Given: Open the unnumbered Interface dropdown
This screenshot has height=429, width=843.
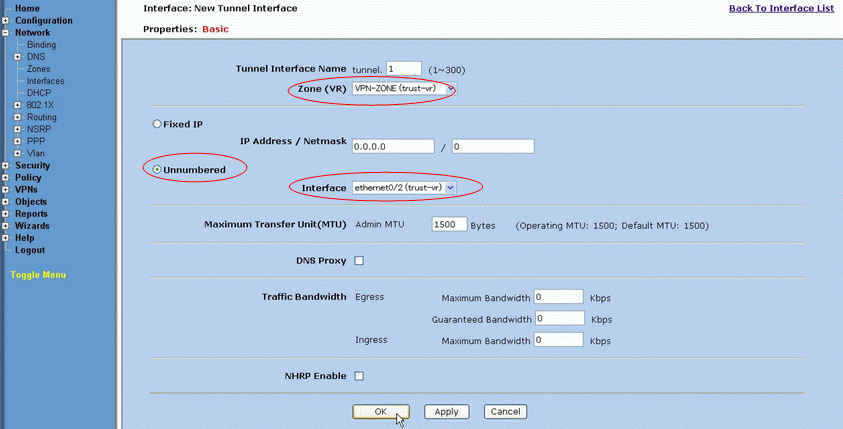Looking at the screenshot, I should click(404, 188).
